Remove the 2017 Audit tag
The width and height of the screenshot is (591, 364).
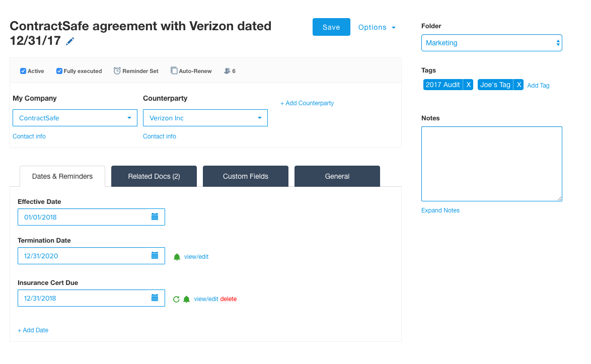pos(468,85)
